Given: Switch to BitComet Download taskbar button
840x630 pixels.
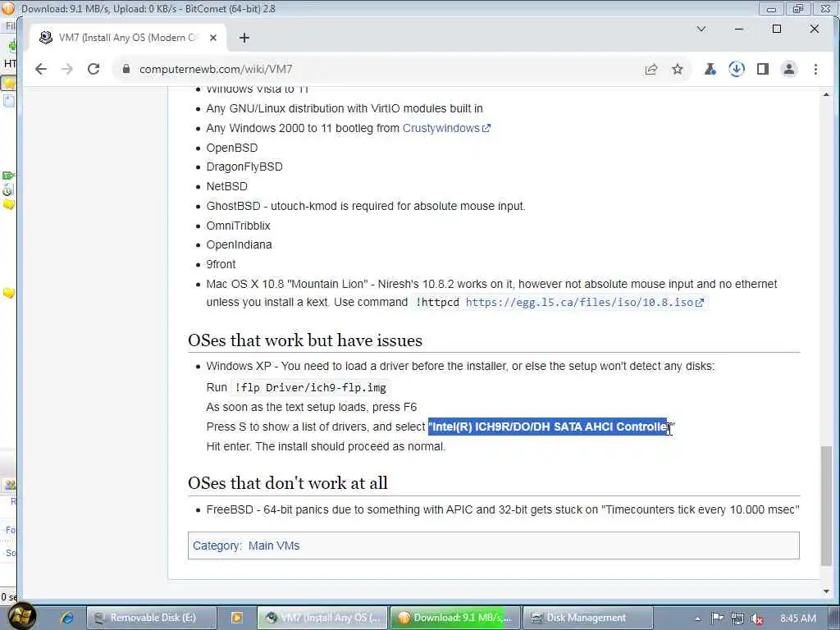Looking at the screenshot, I should coord(454,618).
